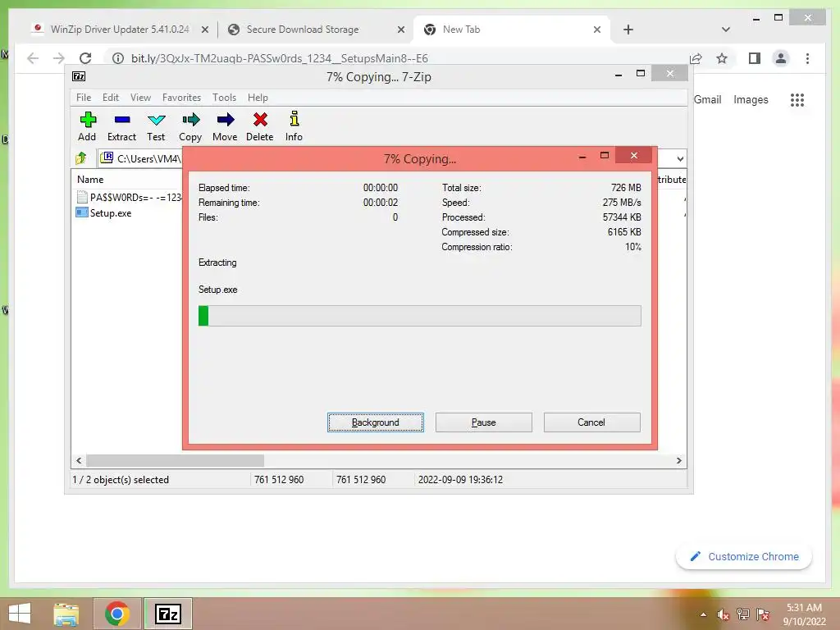Open the View menu in 7-Zip
This screenshot has height=630, width=840.
[140, 98]
